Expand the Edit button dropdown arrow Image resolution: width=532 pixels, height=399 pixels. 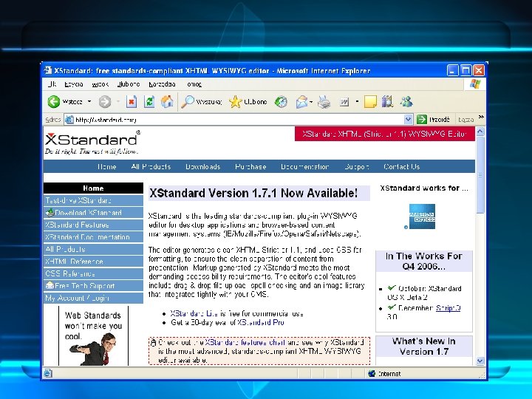357,101
